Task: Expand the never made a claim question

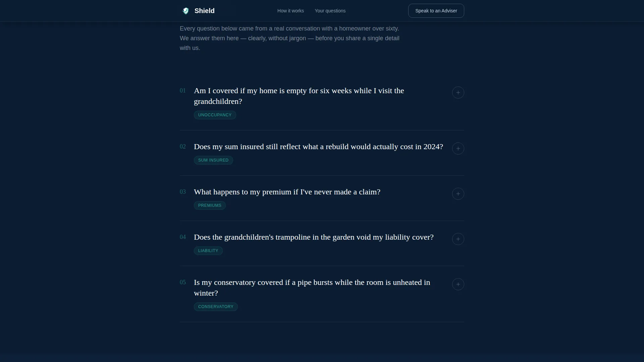Action: 287,192
